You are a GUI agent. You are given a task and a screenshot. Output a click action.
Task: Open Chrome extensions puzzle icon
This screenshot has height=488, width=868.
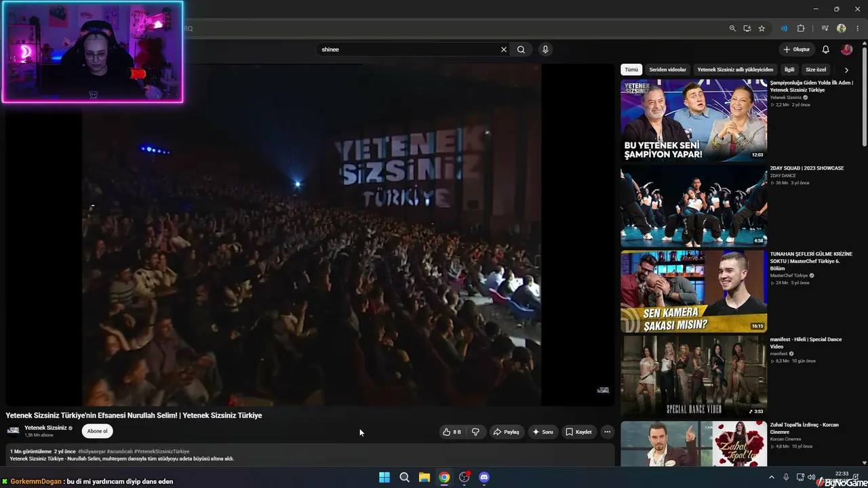pos(801,28)
